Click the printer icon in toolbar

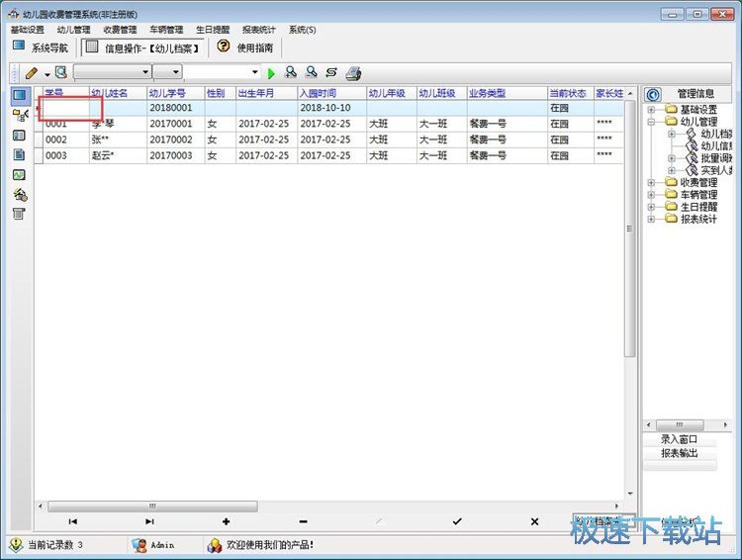tap(353, 73)
